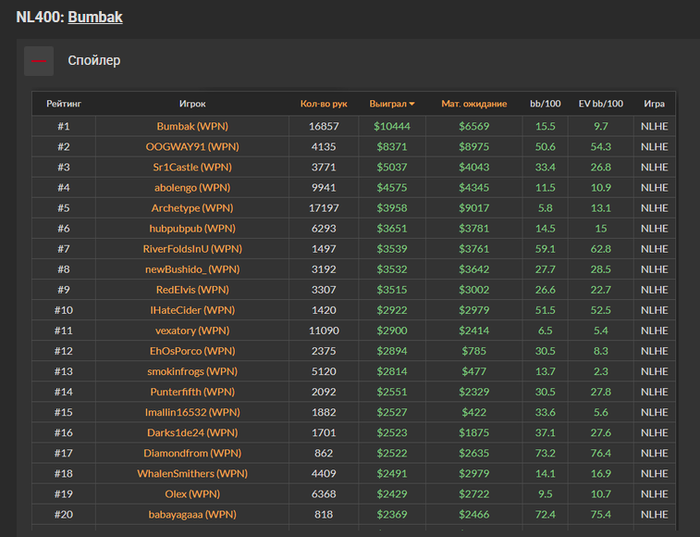Open player vexatory (WPN) profile

point(192,331)
